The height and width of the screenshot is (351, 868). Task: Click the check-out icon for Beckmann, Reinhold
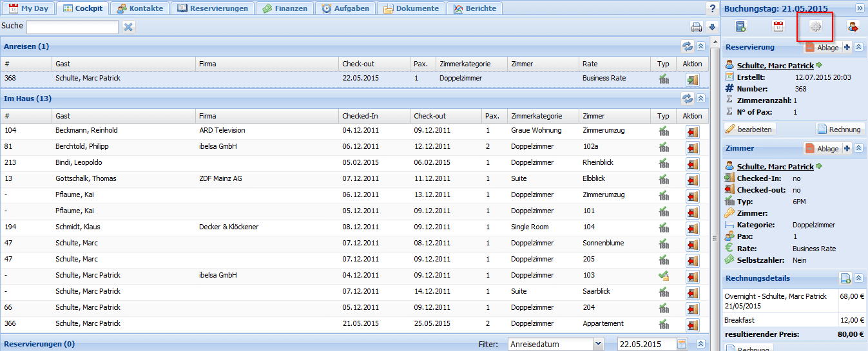click(692, 131)
